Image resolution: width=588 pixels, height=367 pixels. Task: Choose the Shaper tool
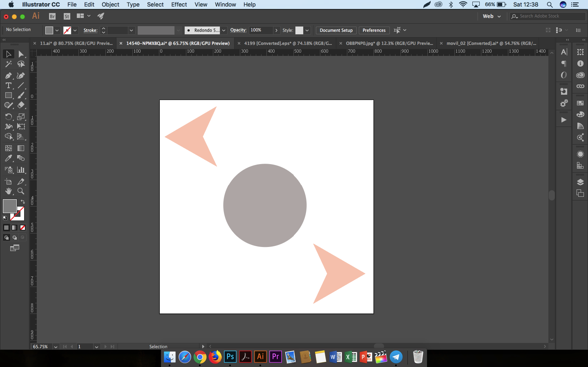pyautogui.click(x=8, y=105)
